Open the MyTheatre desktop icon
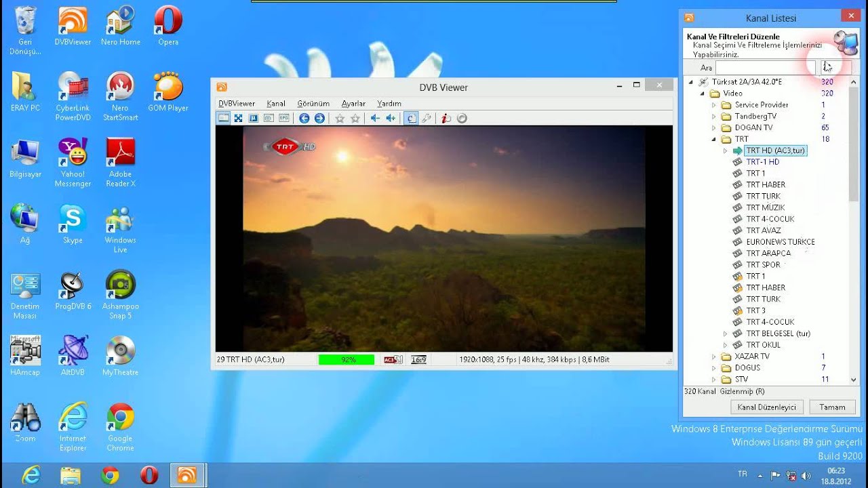The image size is (868, 488). [120, 357]
